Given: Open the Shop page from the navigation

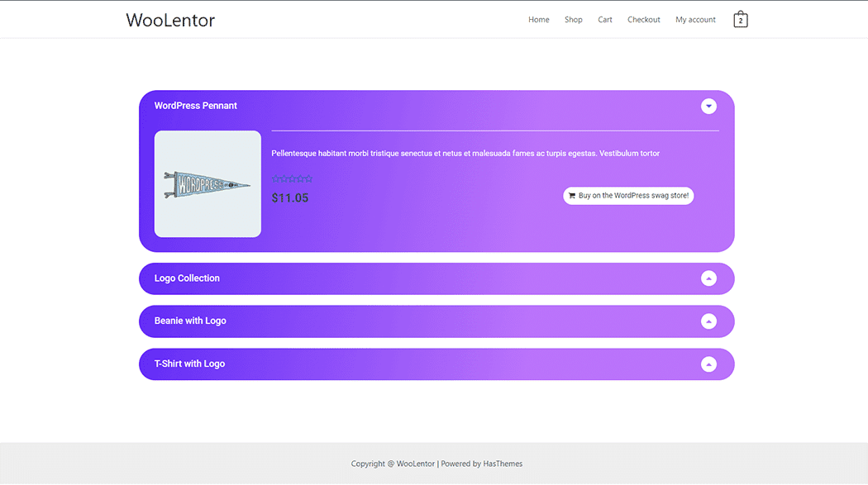Looking at the screenshot, I should (573, 19).
